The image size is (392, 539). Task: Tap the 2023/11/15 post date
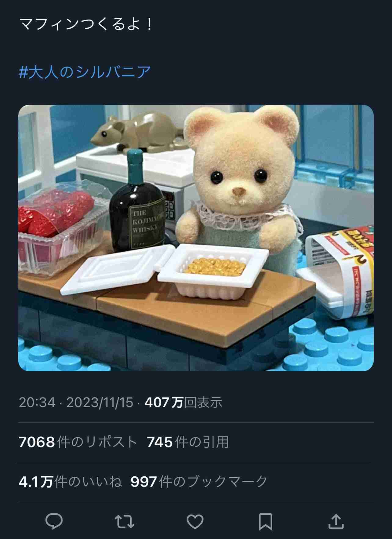(100, 402)
